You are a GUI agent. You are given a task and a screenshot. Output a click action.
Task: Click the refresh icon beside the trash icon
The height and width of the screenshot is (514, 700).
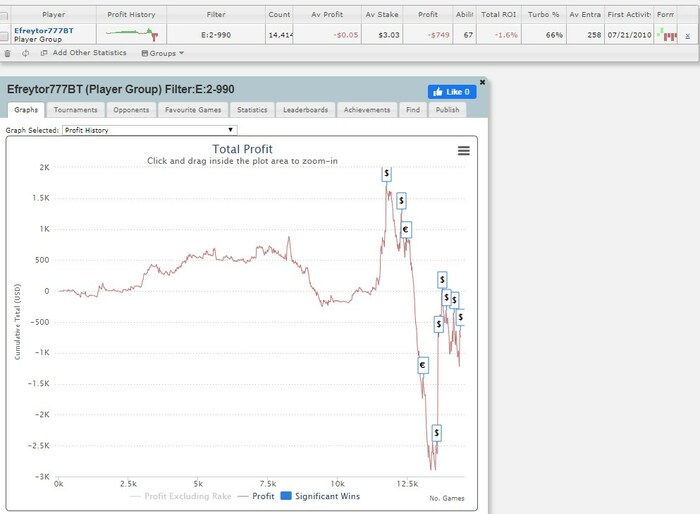coord(25,53)
